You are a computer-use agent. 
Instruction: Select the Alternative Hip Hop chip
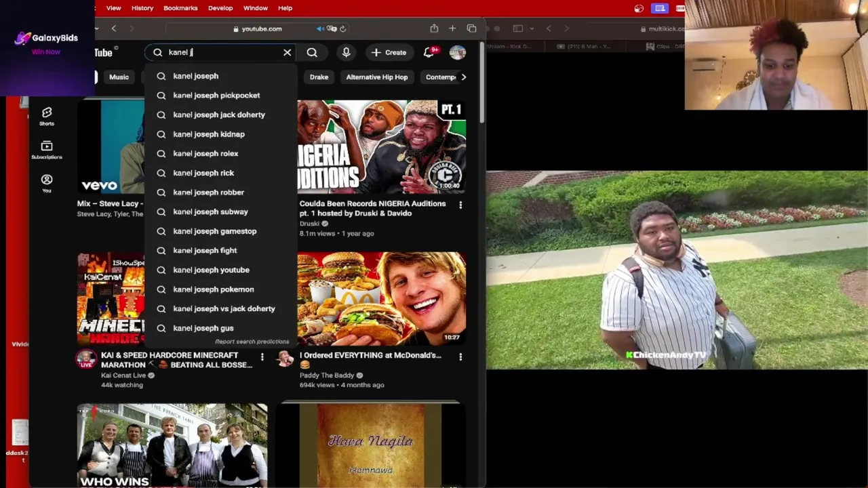[x=377, y=77]
